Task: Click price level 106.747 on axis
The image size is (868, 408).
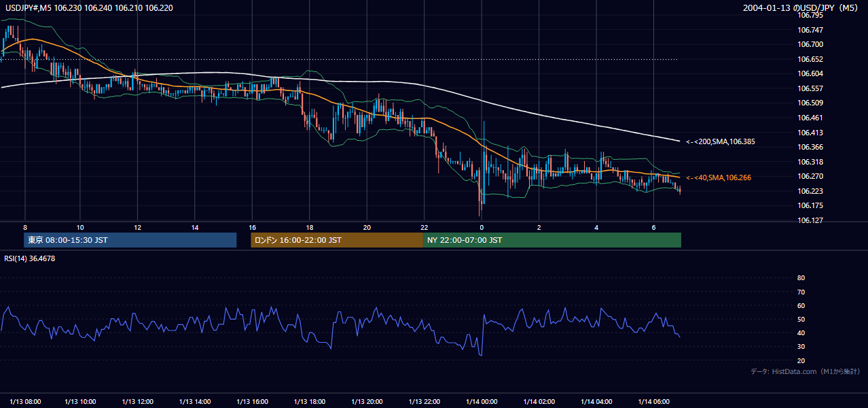Action: click(x=810, y=30)
